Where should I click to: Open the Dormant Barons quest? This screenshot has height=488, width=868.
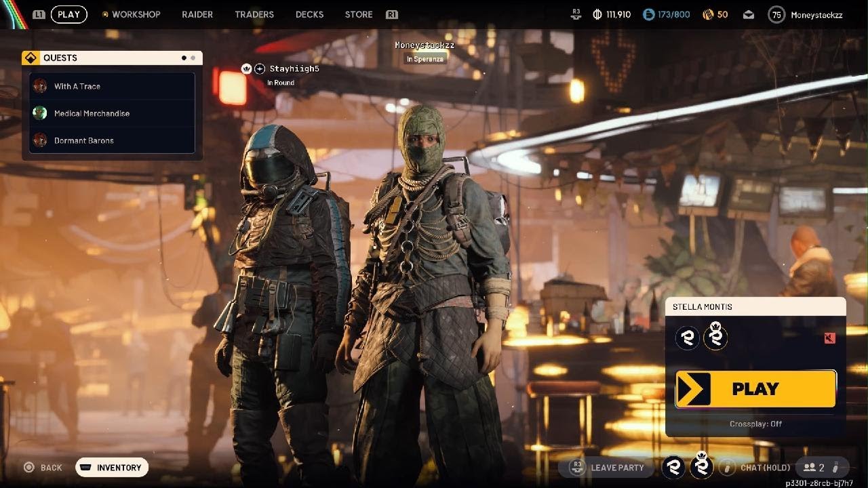point(112,140)
